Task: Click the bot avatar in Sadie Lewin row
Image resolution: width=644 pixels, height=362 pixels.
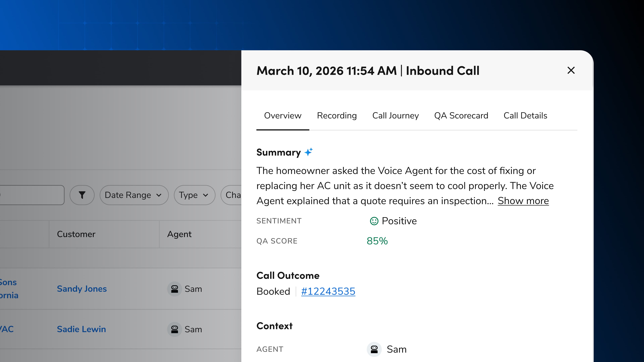Action: coord(174,329)
